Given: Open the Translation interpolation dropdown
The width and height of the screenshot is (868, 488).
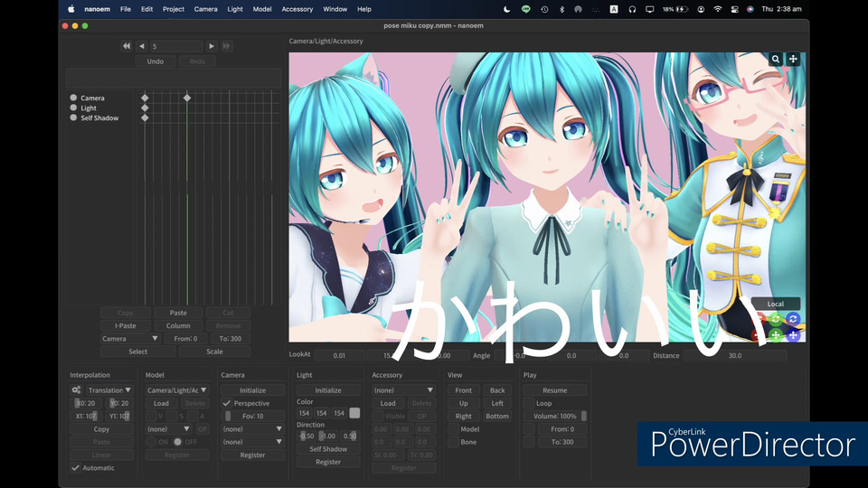Looking at the screenshot, I should tap(109, 390).
